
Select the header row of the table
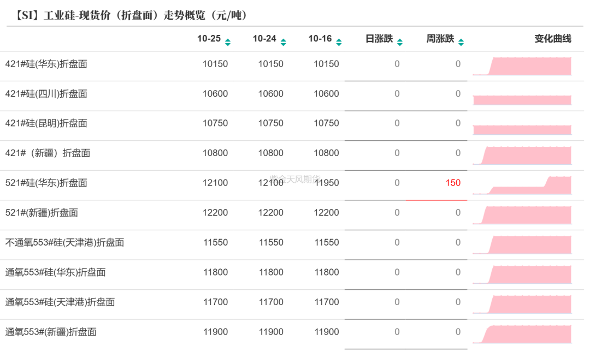pos(295,39)
